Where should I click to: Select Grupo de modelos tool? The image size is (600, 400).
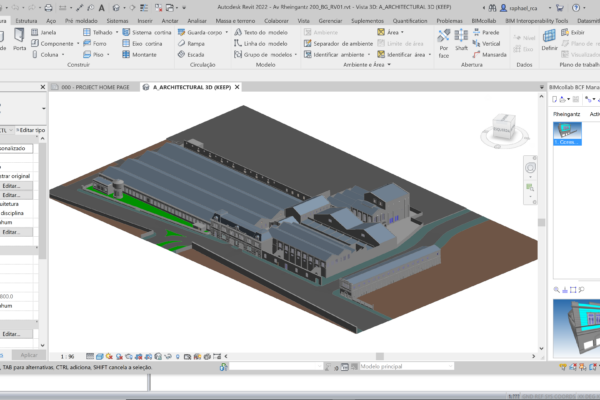(263, 55)
